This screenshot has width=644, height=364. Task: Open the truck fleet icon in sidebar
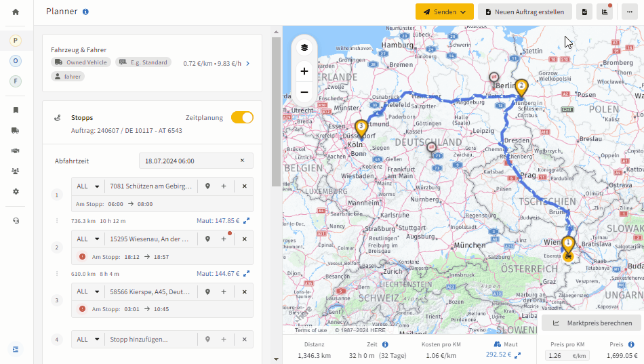pyautogui.click(x=16, y=131)
